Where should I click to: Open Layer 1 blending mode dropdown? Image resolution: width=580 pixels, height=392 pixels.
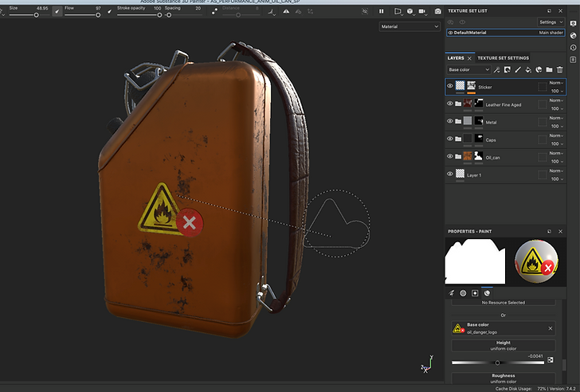tap(556, 171)
